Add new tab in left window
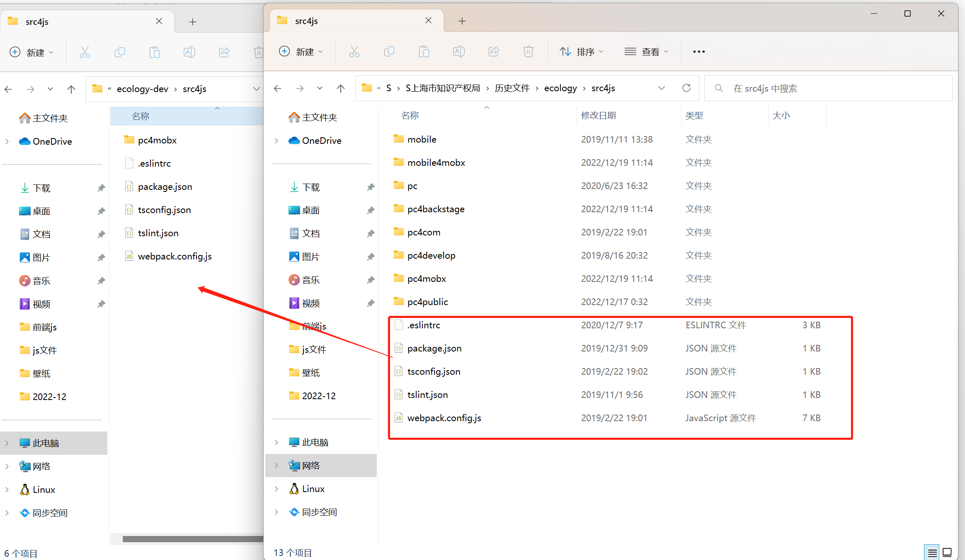Screen dimensions: 965x560 click(193, 22)
